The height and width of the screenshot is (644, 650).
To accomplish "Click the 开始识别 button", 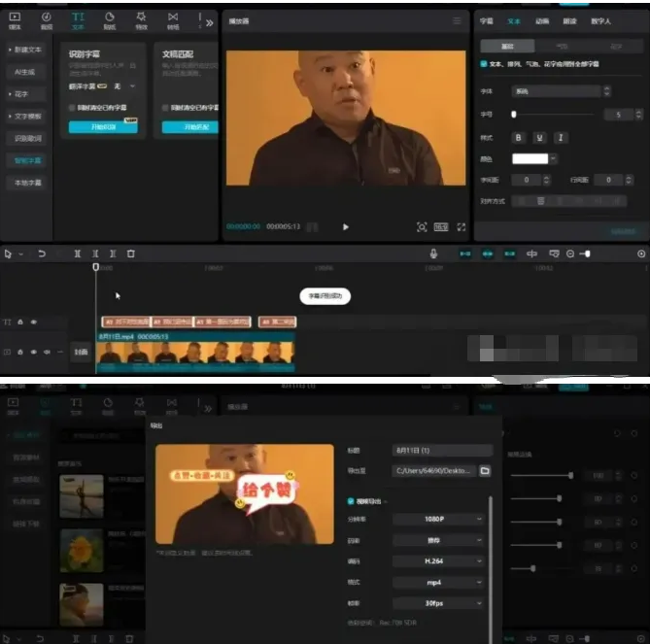I will pos(102,127).
